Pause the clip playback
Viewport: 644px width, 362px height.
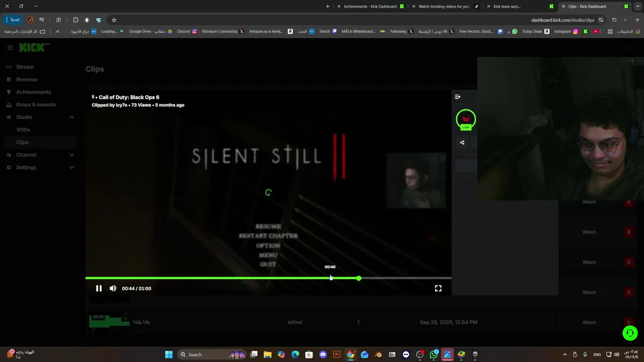99,288
